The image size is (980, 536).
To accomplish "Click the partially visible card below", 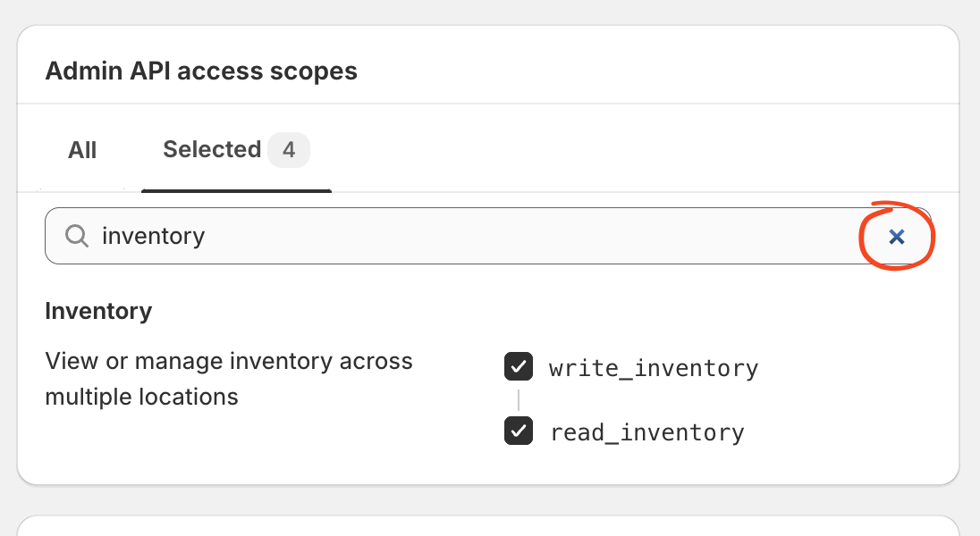I will (x=488, y=526).
